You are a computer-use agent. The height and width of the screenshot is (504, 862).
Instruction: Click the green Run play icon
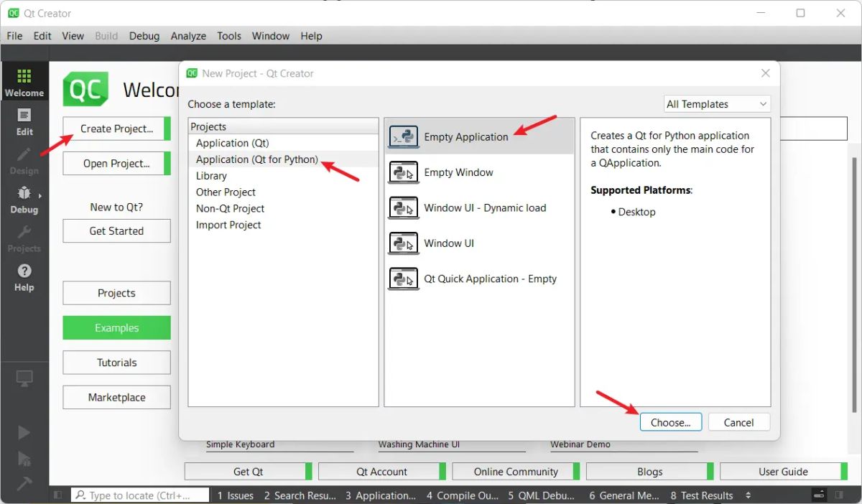[x=24, y=432]
